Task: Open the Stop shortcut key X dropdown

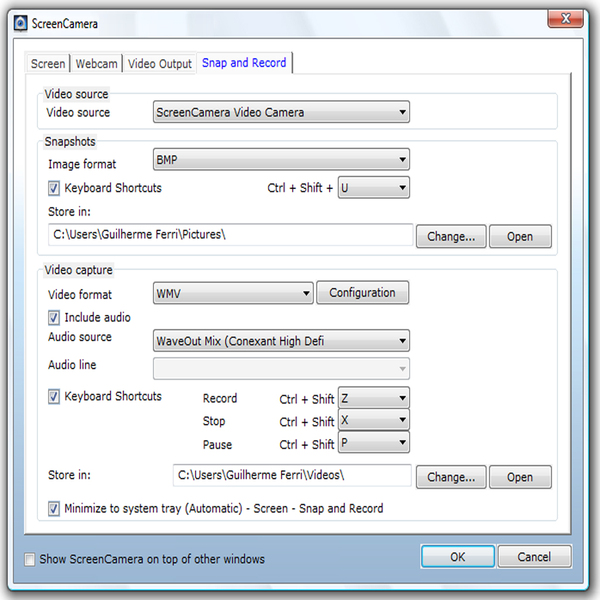Action: [x=373, y=420]
